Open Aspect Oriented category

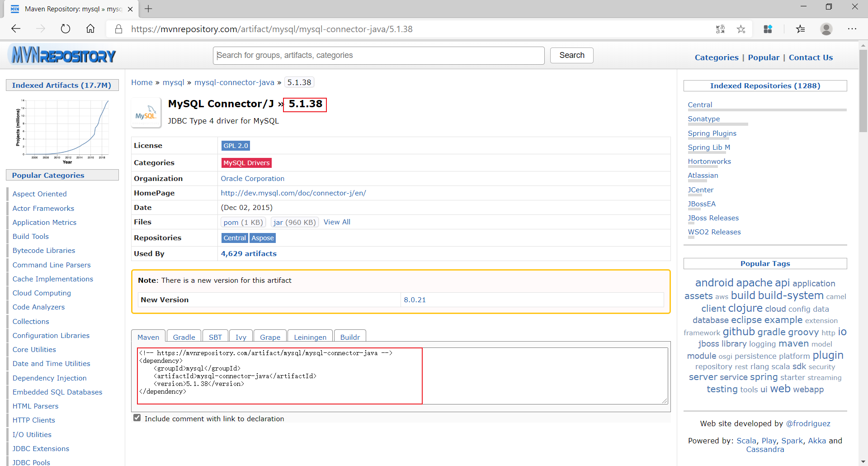tap(39, 194)
